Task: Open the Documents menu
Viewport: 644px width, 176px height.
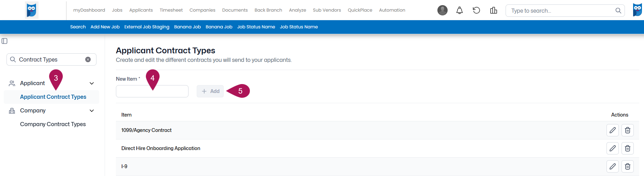Action: point(235,10)
